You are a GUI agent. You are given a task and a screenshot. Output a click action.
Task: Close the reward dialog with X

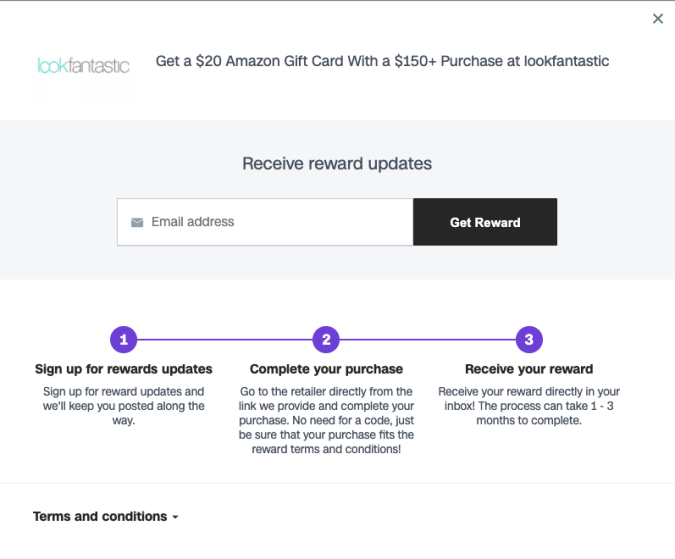657,19
